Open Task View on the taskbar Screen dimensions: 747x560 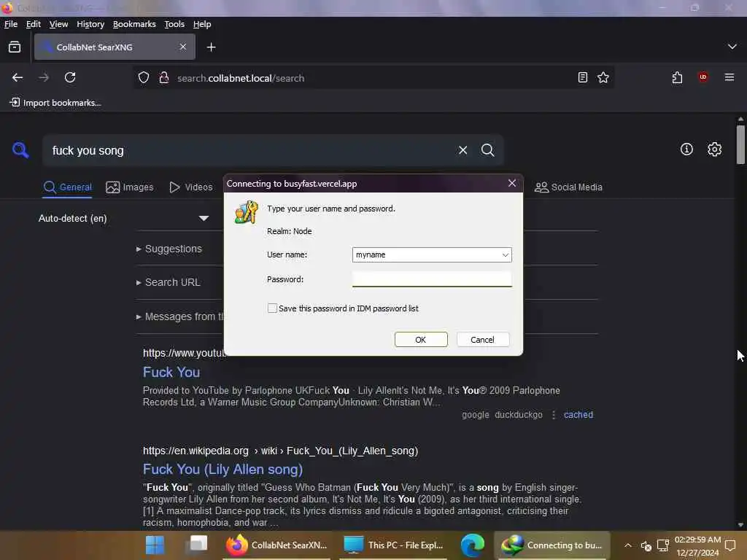pyautogui.click(x=198, y=545)
